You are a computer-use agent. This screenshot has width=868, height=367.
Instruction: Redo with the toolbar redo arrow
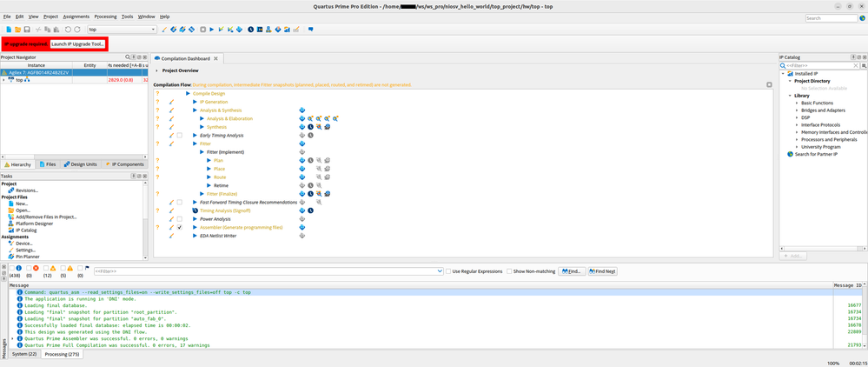coord(77,30)
